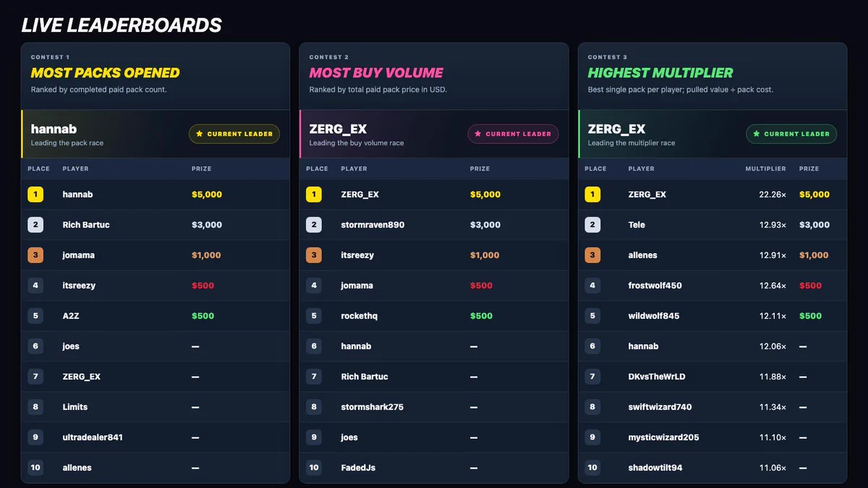The width and height of the screenshot is (868, 488).
Task: Select allenes in place 10 of Most Packs Opened
Action: click(x=77, y=468)
